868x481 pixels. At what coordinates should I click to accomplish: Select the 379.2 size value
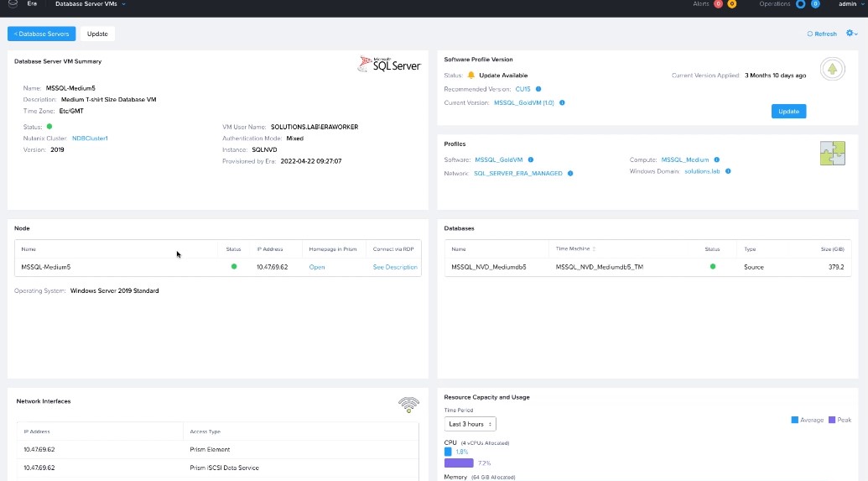click(836, 267)
